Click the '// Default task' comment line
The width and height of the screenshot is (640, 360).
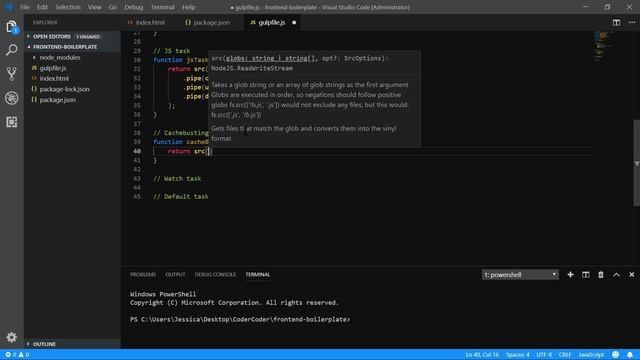[180, 197]
